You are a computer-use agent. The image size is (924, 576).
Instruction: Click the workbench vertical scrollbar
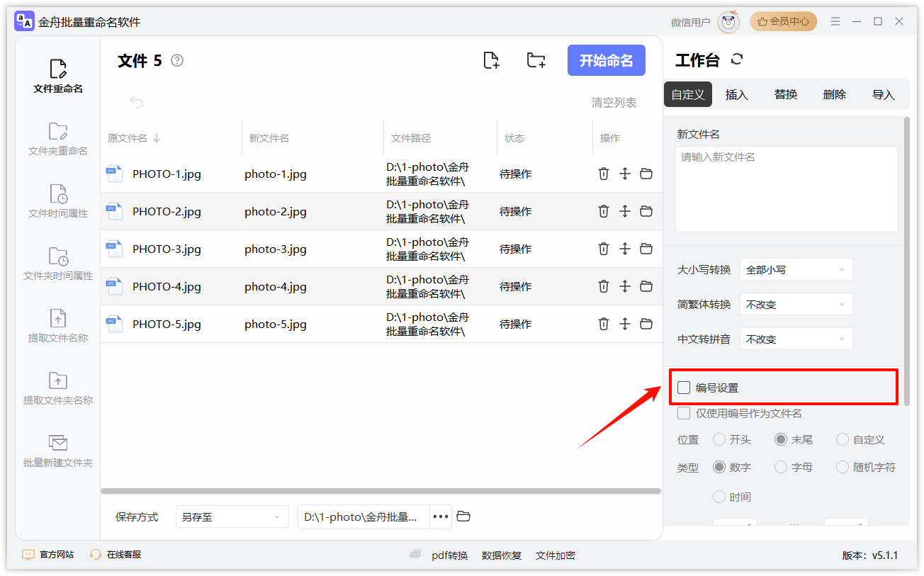click(x=906, y=262)
